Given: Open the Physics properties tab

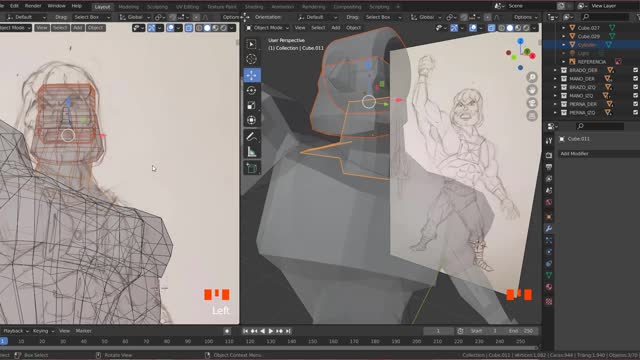Looking at the screenshot, I should tap(549, 252).
